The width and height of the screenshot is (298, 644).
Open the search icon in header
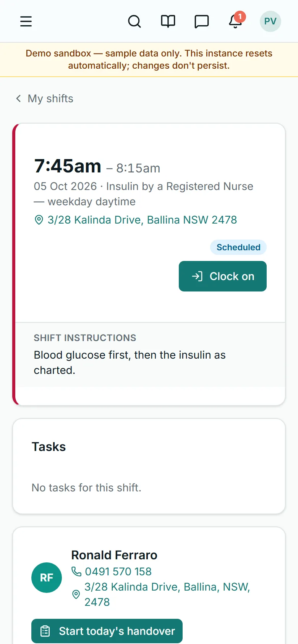click(x=134, y=21)
